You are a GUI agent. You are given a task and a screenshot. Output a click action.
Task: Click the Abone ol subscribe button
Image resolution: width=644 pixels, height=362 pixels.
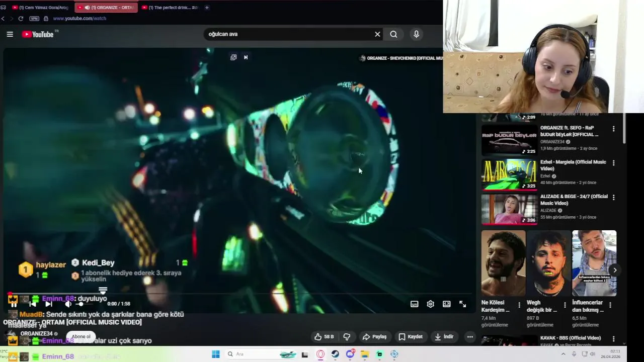[x=81, y=336]
